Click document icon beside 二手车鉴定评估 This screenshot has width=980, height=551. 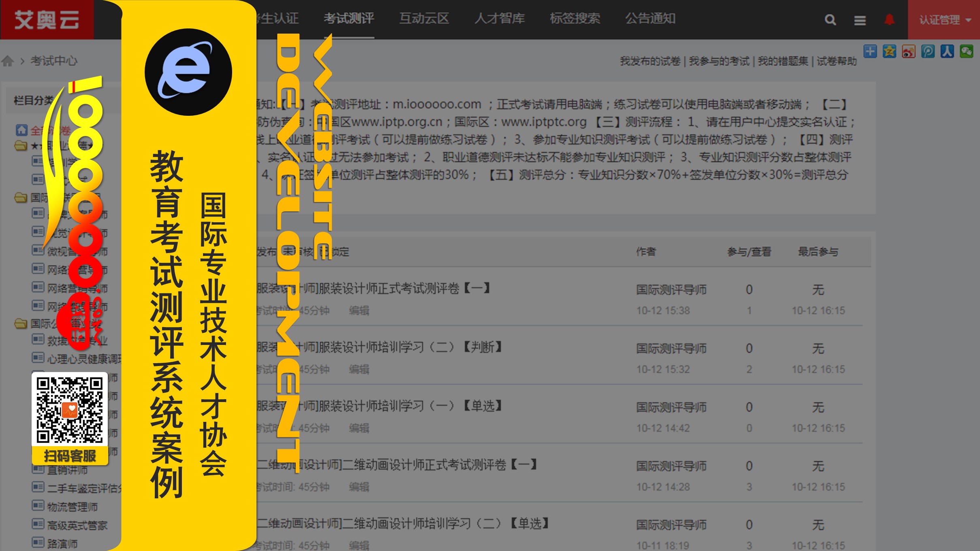[38, 487]
